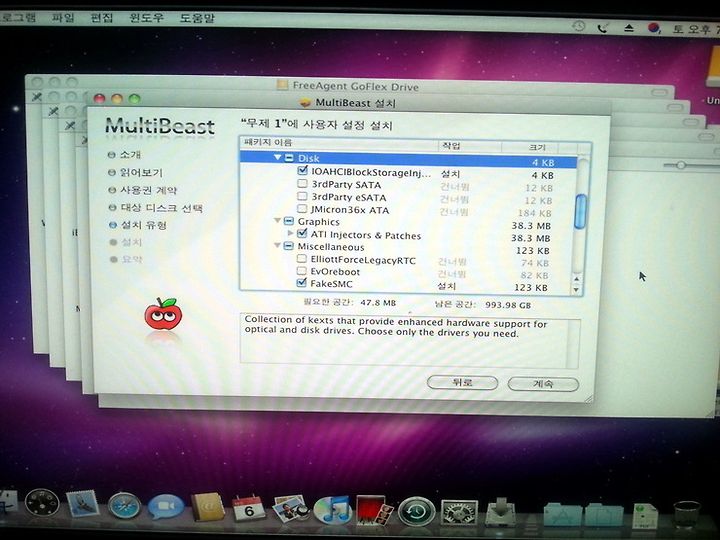This screenshot has width=720, height=540.
Task: Click folder icon in FreeAgent GoFlex Drive title
Action: [x=282, y=84]
